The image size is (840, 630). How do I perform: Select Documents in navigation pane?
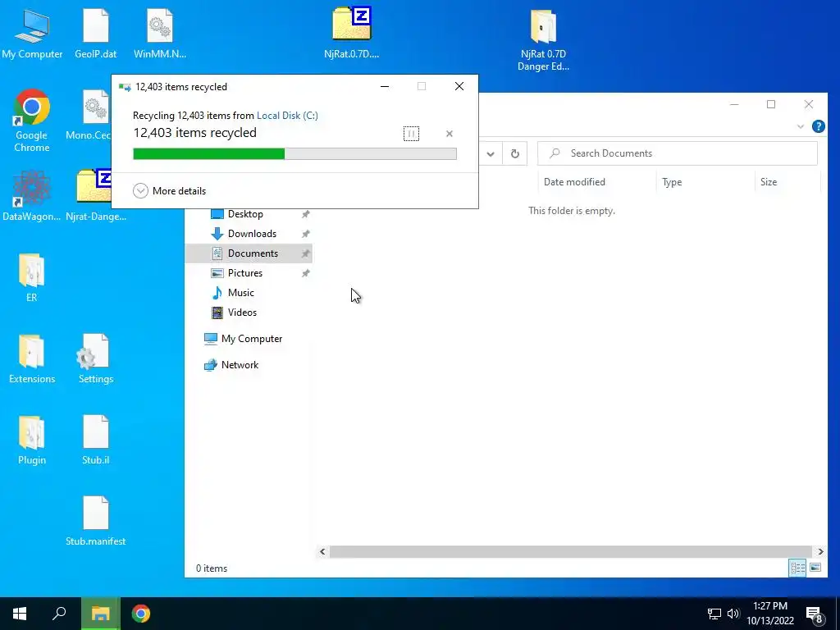coord(248,253)
